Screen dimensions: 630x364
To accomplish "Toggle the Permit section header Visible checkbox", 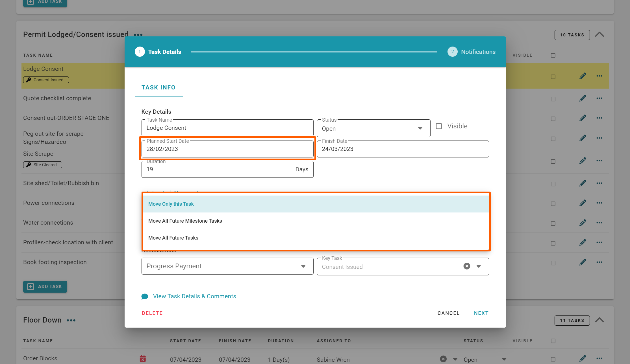I will click(x=553, y=55).
